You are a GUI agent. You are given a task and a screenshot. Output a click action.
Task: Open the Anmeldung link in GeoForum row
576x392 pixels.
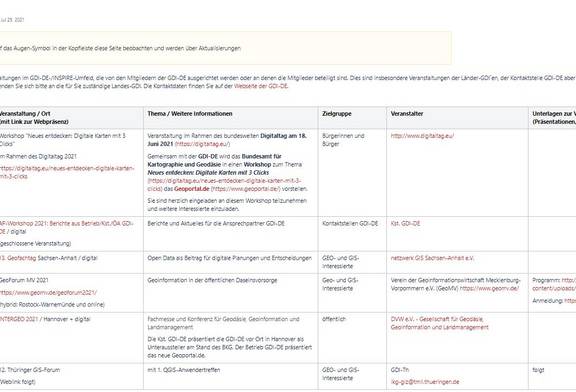(570, 301)
